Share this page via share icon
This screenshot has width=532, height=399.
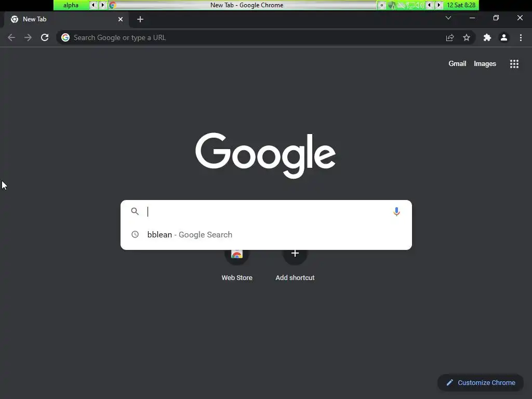(450, 37)
